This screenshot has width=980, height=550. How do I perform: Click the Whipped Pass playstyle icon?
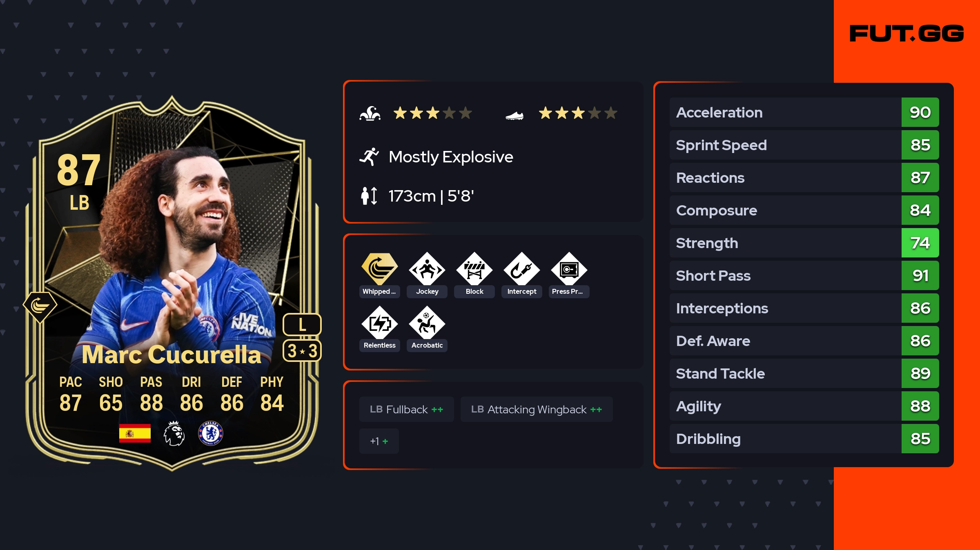click(379, 269)
